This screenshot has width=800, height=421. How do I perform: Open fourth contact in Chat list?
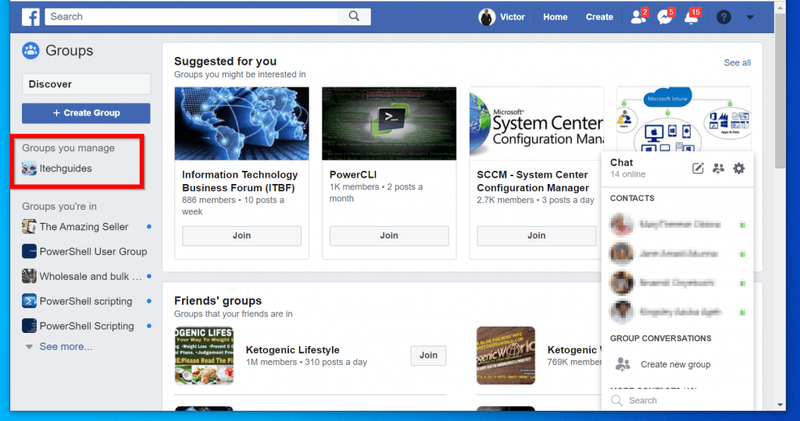pyautogui.click(x=677, y=312)
